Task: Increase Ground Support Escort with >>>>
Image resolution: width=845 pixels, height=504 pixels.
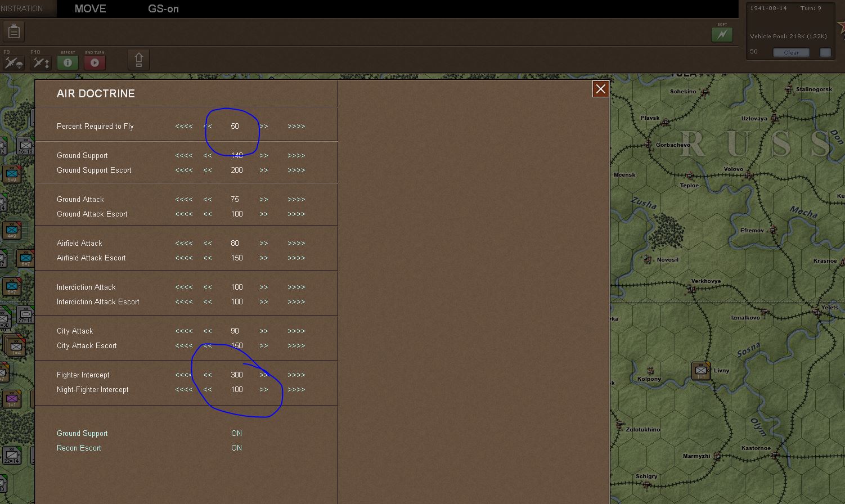Action: 296,170
